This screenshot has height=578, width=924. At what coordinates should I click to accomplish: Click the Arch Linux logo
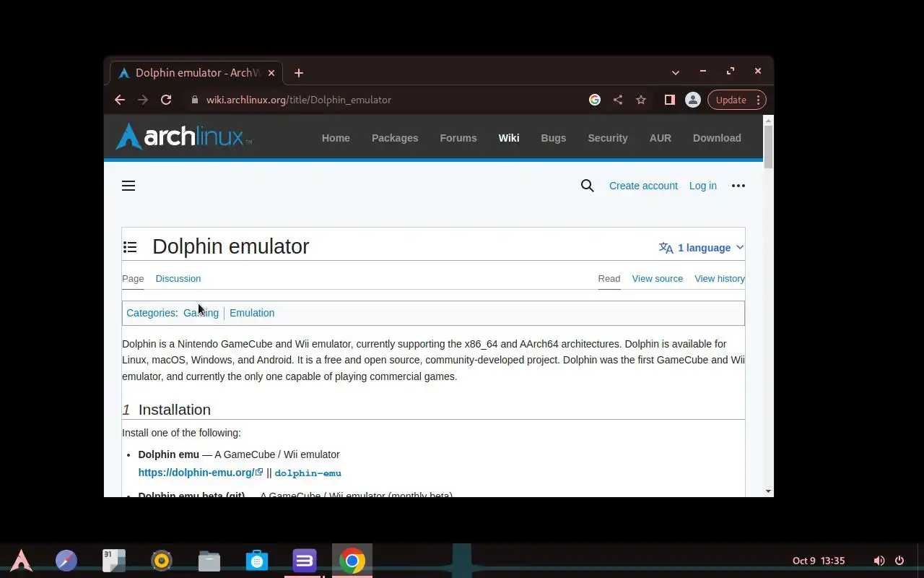coord(184,137)
